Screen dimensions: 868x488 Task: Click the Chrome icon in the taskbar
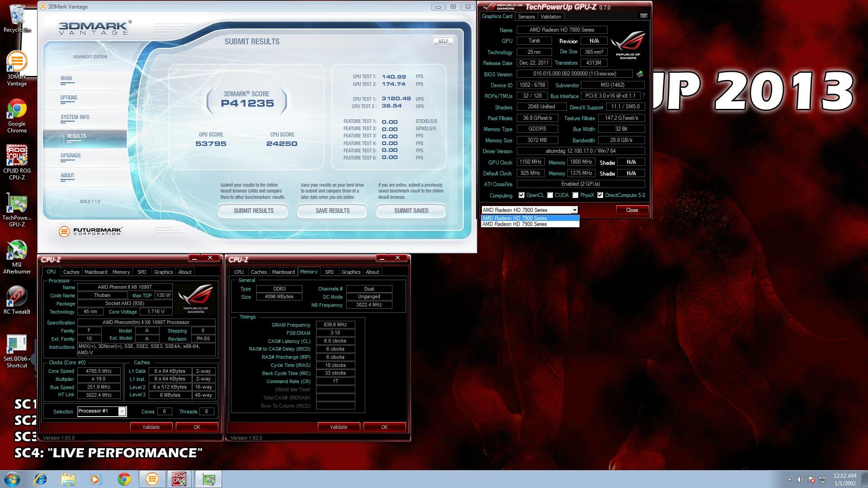coord(124,479)
